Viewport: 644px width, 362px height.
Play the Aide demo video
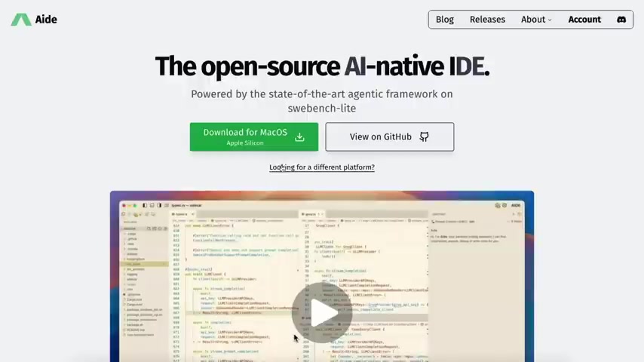click(x=321, y=313)
